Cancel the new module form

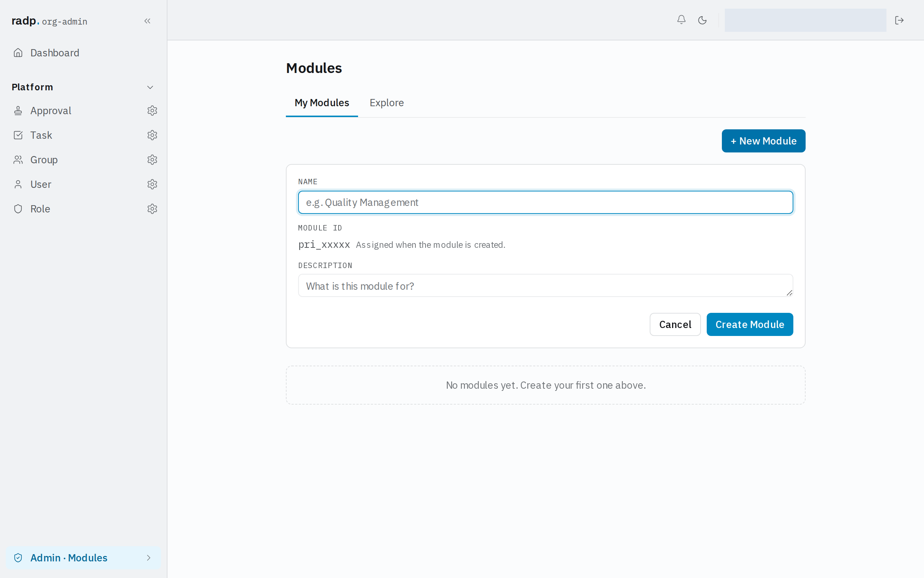point(675,324)
